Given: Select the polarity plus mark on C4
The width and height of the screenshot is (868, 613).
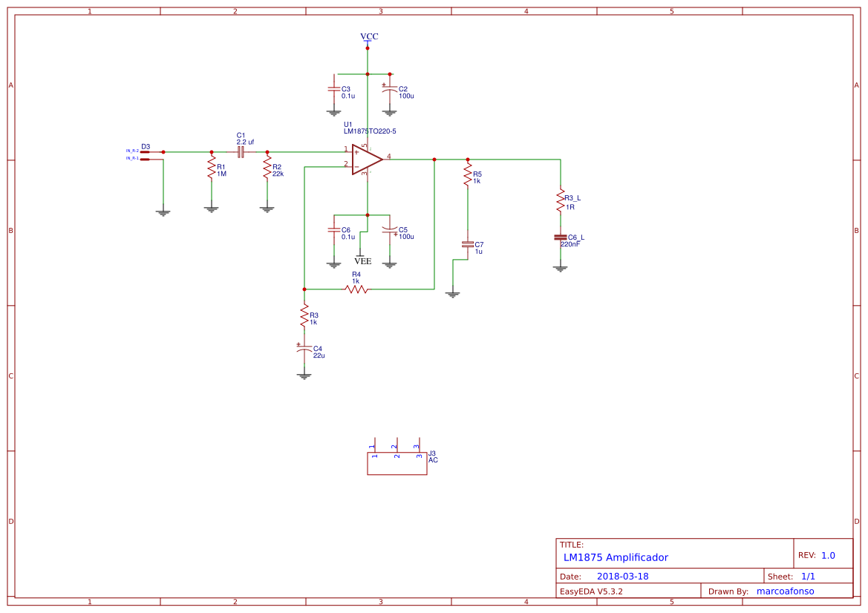Looking at the screenshot, I should [x=298, y=345].
